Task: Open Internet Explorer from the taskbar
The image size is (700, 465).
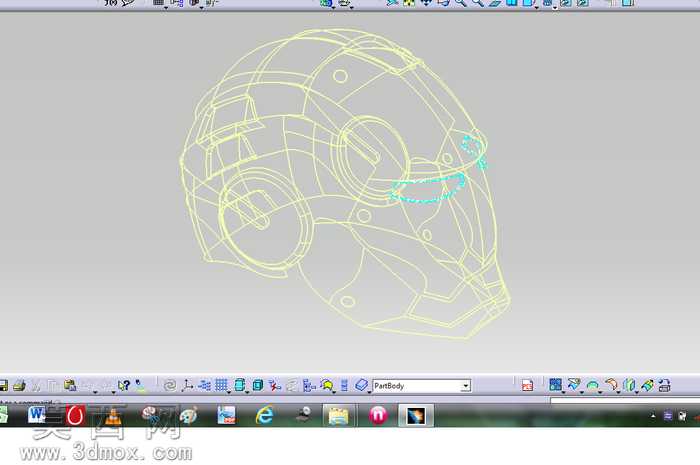Action: 265,415
